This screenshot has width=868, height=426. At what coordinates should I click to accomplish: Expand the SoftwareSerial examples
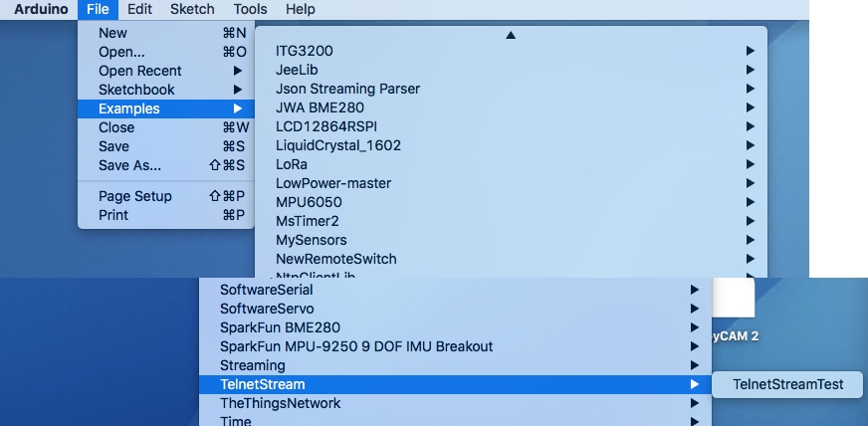[x=267, y=290]
